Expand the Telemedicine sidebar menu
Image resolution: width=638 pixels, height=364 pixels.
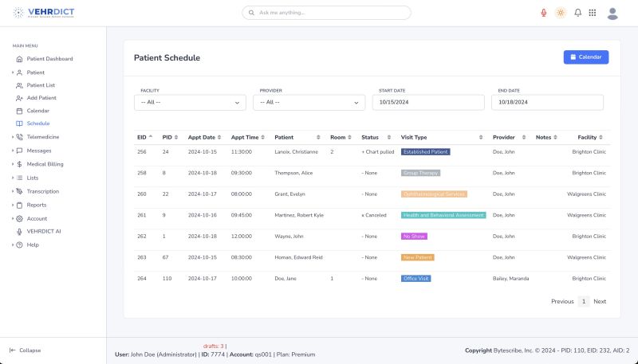tap(43, 137)
